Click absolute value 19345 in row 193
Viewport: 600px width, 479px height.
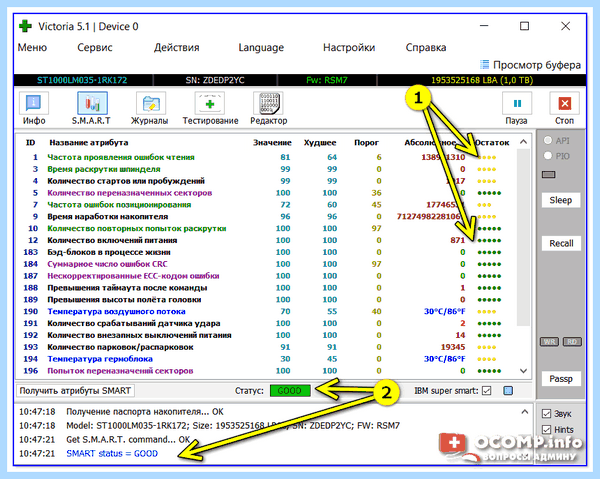[453, 347]
